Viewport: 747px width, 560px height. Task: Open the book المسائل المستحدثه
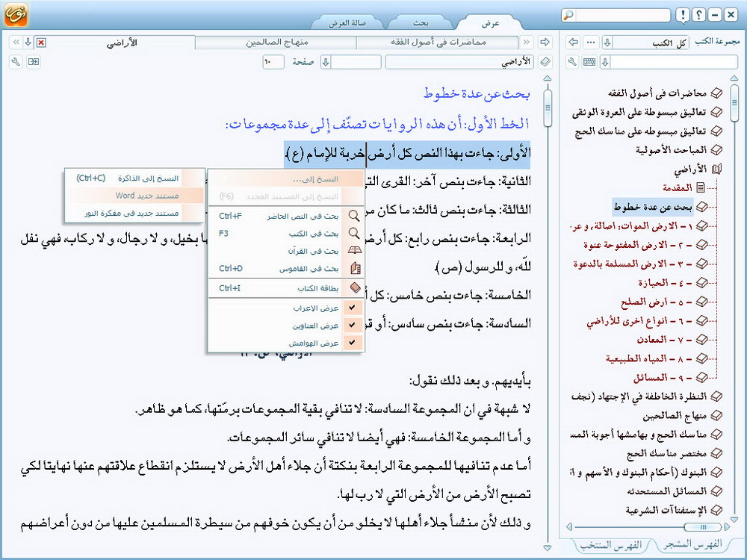tap(666, 491)
